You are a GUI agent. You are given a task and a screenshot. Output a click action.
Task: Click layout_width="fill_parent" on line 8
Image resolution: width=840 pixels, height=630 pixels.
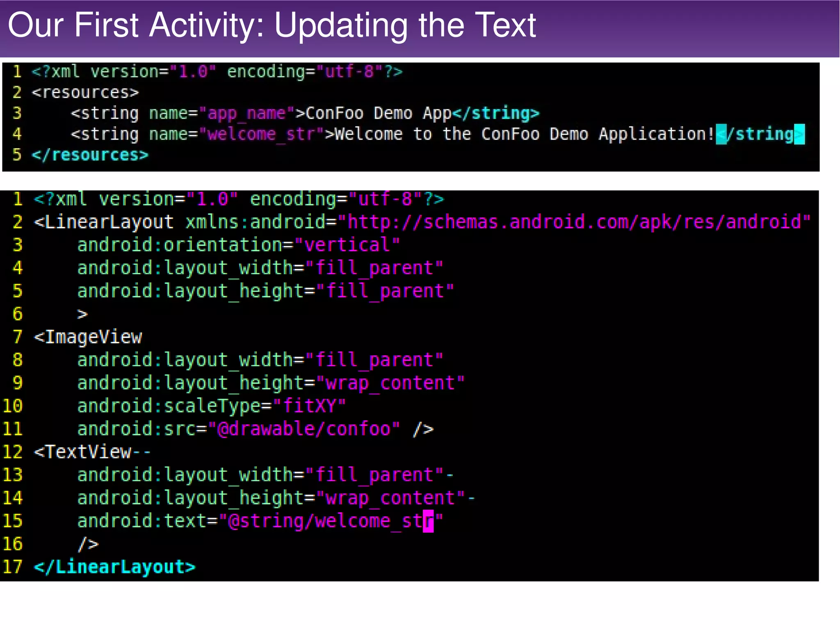pos(260,360)
